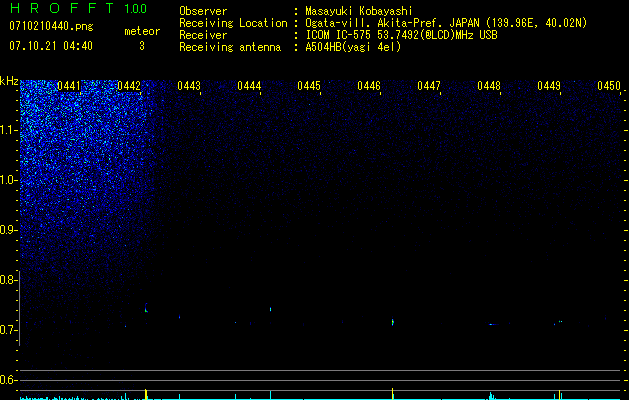The image size is (629, 400).
Task: Select the file name 0710210440.png
Action: pyautogui.click(x=51, y=26)
